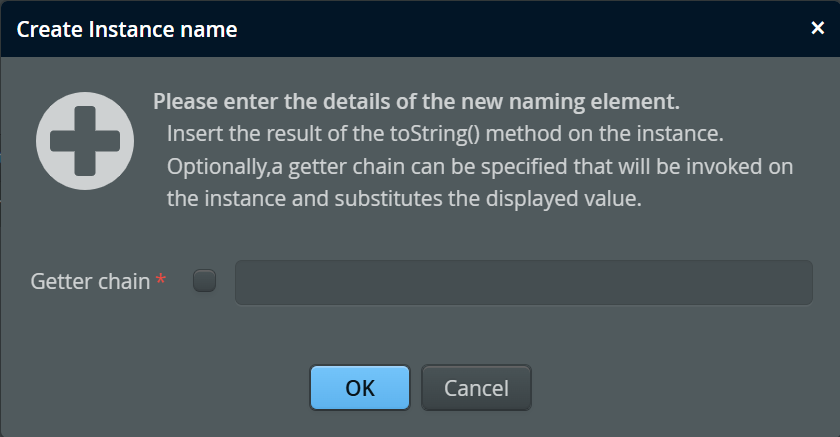
Task: Enable the Getter chain checkbox
Action: click(x=205, y=281)
